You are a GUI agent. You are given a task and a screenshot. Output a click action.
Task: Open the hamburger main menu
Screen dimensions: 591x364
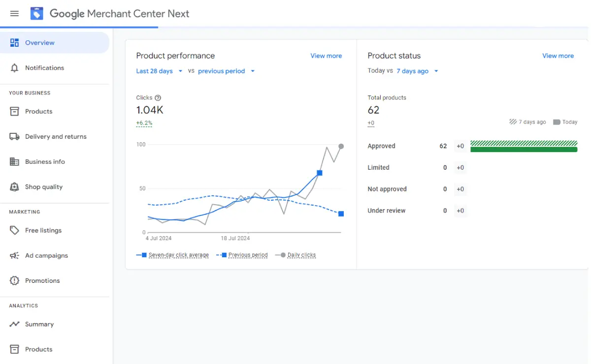coord(14,13)
